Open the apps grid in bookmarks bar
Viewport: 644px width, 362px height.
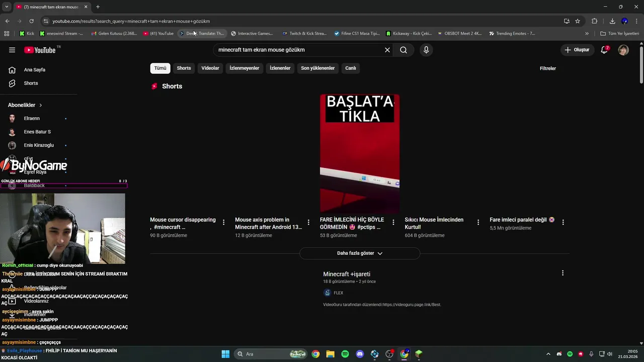pos(7,34)
